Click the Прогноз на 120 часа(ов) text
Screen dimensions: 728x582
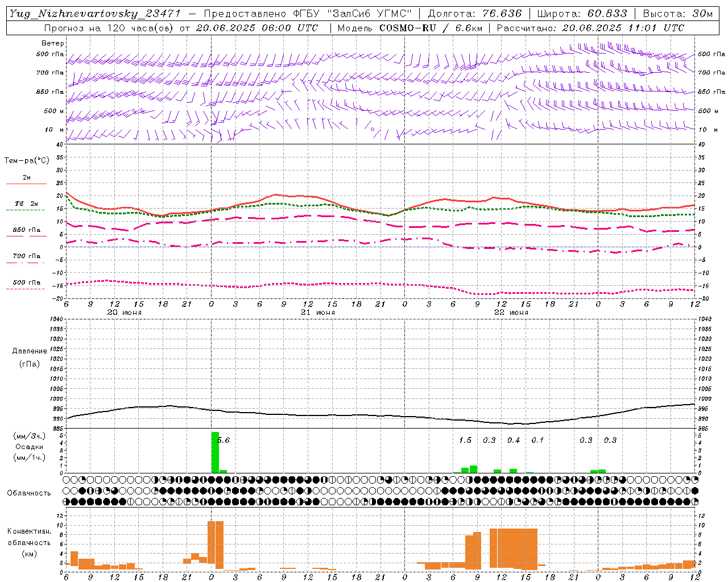pyautogui.click(x=110, y=28)
